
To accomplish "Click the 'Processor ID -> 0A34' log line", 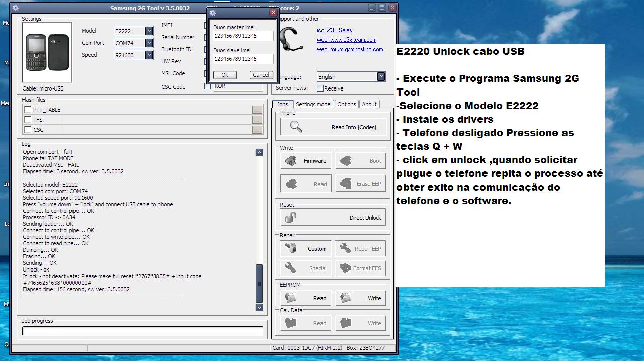I will tap(49, 217).
